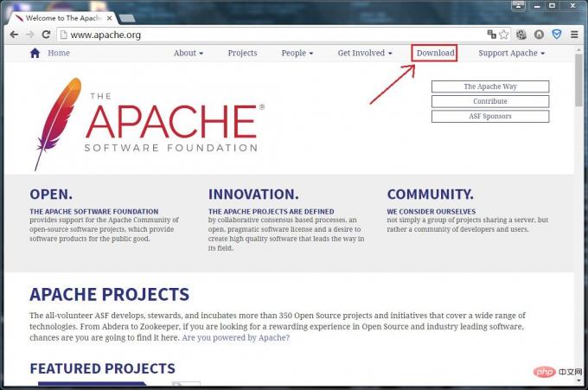
Task: Click the browser forward arrow
Action: [x=30, y=35]
